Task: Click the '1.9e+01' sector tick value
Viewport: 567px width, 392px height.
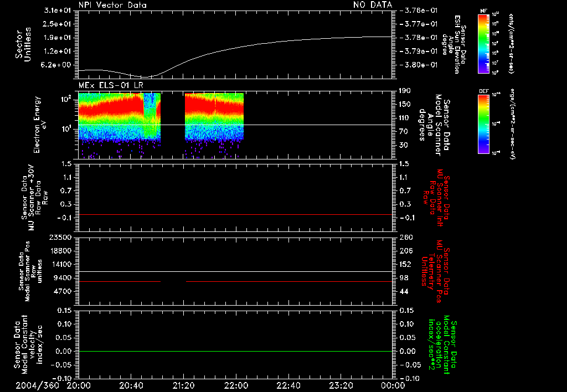Action: 57,38
